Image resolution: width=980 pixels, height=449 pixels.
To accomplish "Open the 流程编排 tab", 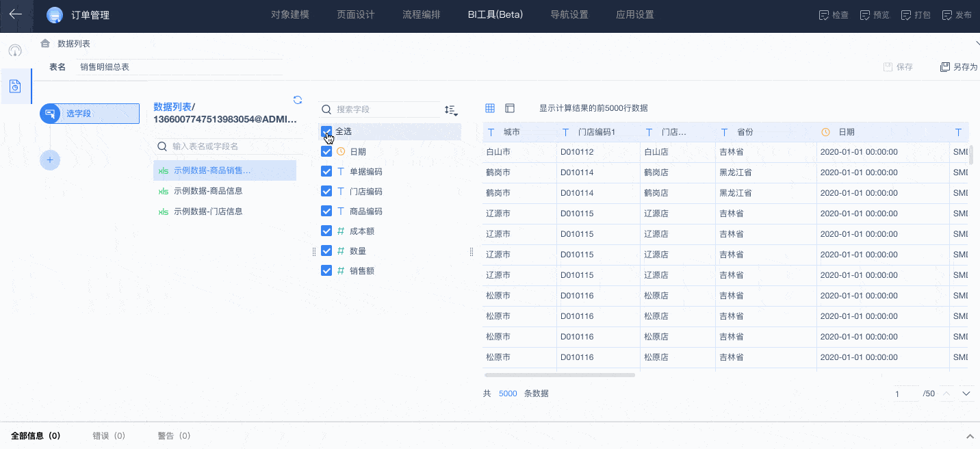I will 422,14.
